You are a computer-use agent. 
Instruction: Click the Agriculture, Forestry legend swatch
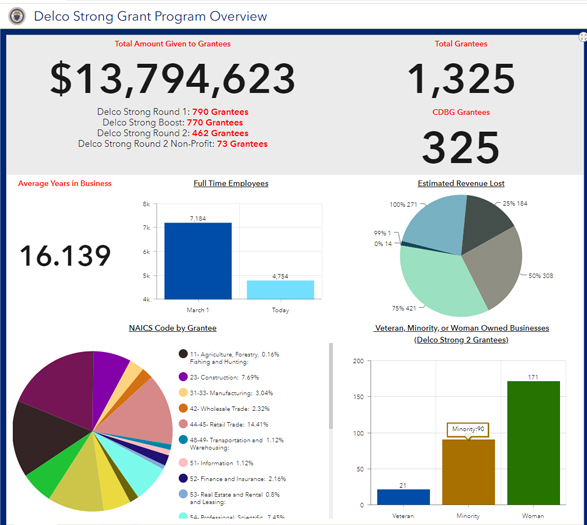(x=183, y=354)
